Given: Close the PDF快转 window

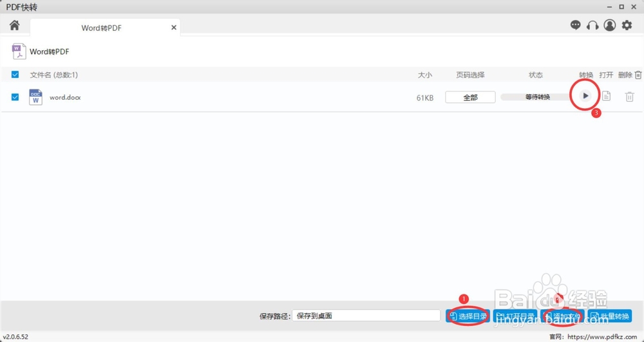Looking at the screenshot, I should (634, 6).
